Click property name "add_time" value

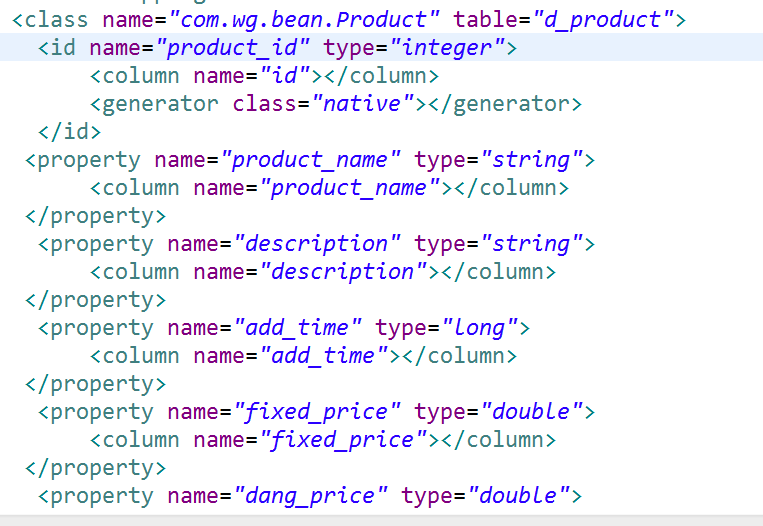coord(297,328)
